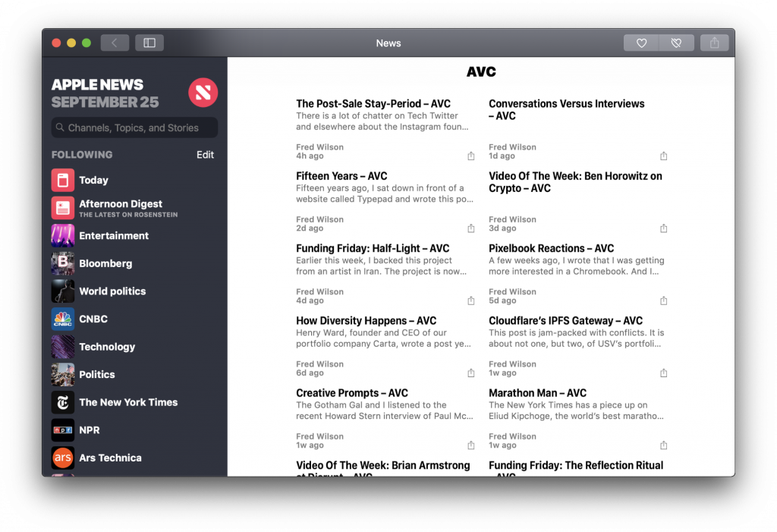This screenshot has width=777, height=532.
Task: Share the Fifteen Years article
Action: (471, 228)
